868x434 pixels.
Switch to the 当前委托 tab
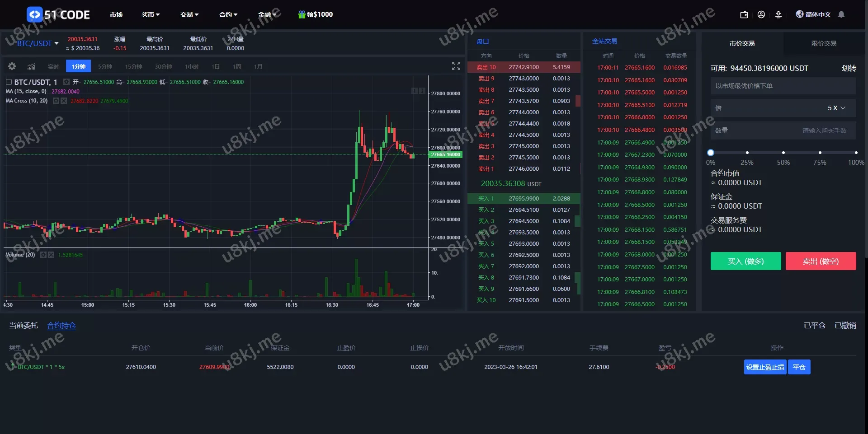click(24, 325)
